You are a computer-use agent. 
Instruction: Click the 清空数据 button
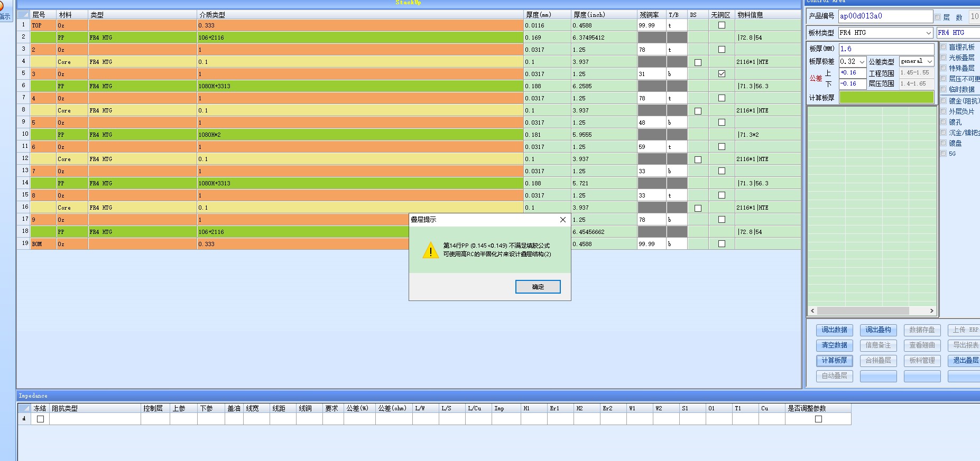pos(834,345)
